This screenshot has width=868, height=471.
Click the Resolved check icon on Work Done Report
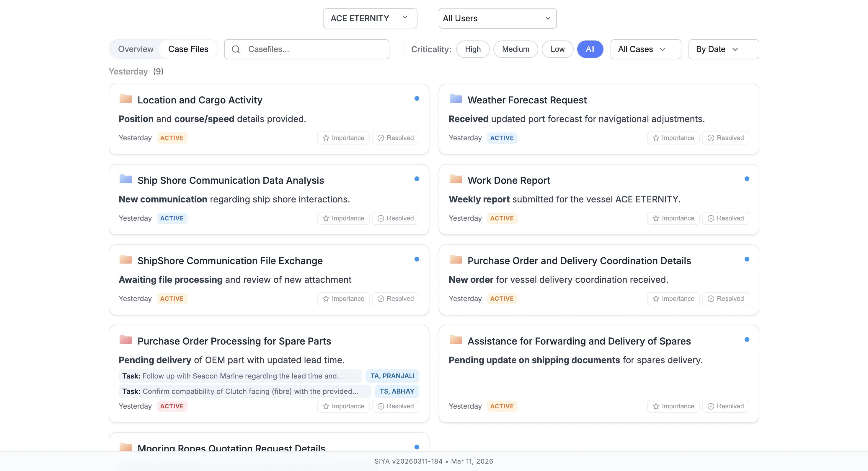pos(711,218)
